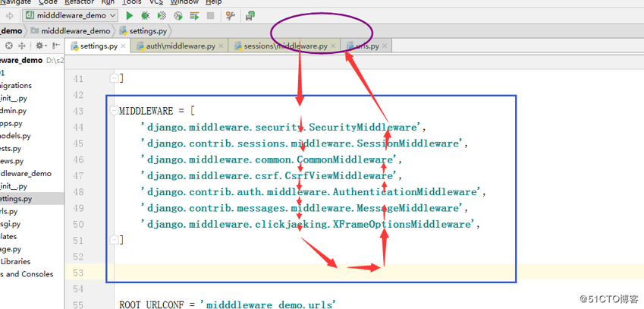This screenshot has height=309, width=644.
Task: Open the Run menu
Action: pyautogui.click(x=108, y=2)
